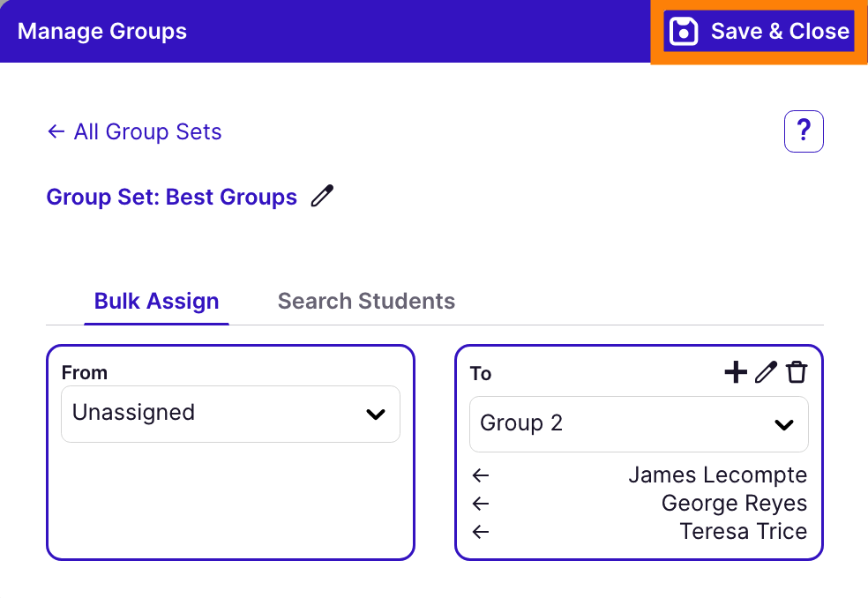Switch to the Bulk Assign tab

point(156,302)
